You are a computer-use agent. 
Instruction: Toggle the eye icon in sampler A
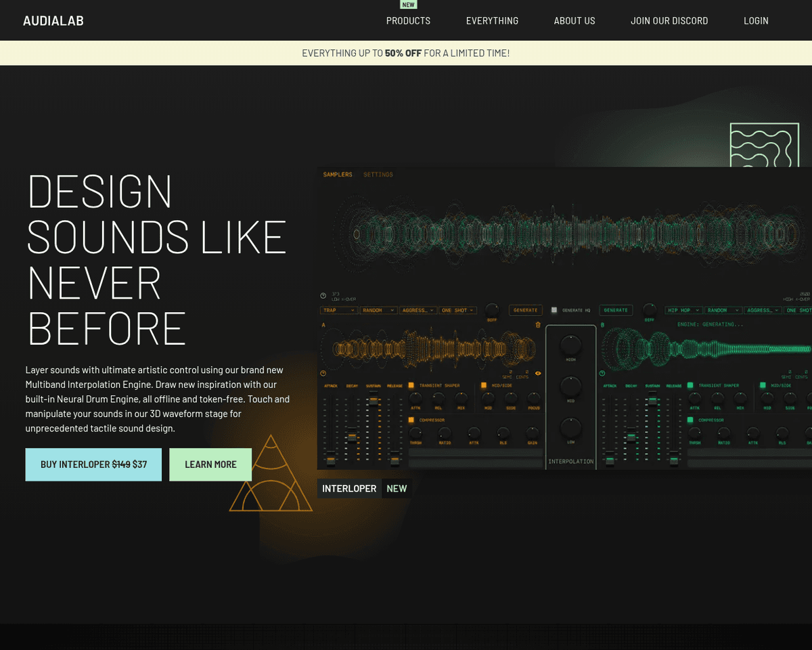(x=538, y=373)
